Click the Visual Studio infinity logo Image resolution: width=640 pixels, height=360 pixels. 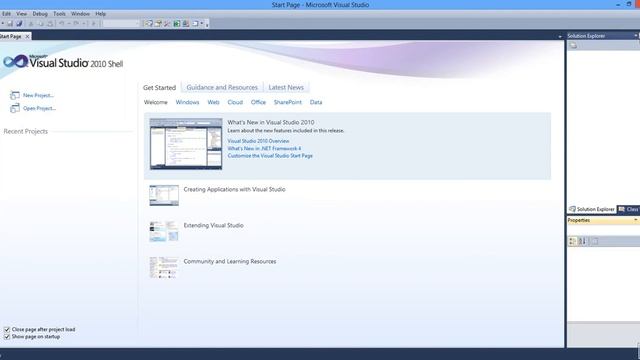[x=16, y=62]
